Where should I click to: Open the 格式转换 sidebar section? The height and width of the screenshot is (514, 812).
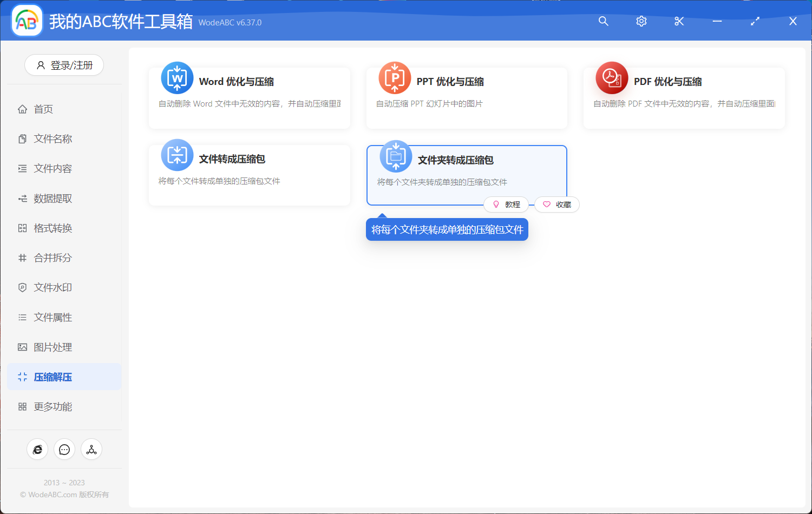click(x=53, y=228)
